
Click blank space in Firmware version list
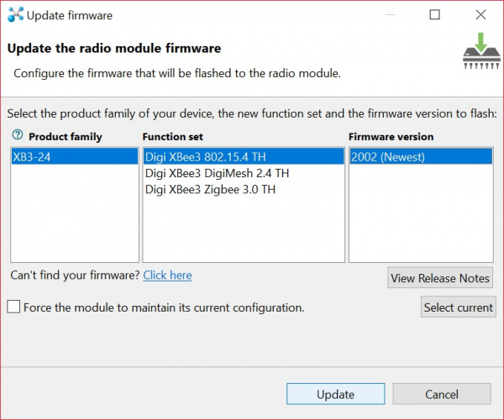click(421, 213)
